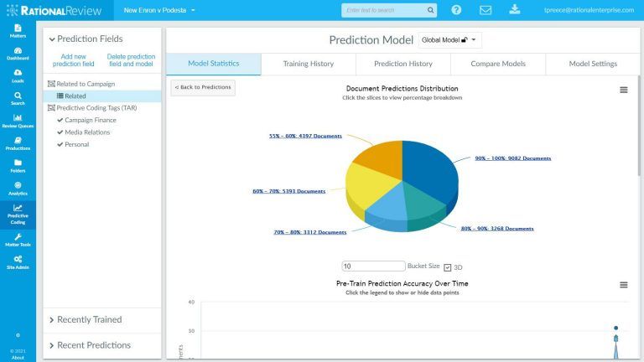Click the downloads icon in header
This screenshot has height=362, width=644.
515,9
